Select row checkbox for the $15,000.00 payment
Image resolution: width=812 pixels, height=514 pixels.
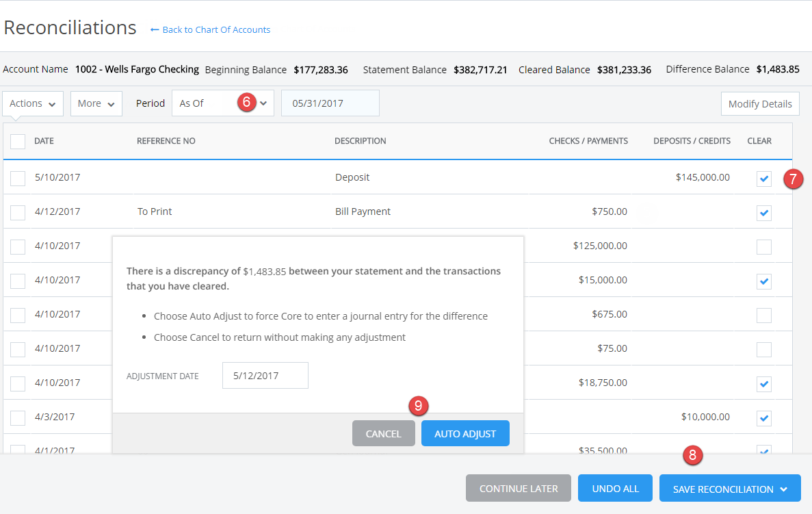point(18,281)
